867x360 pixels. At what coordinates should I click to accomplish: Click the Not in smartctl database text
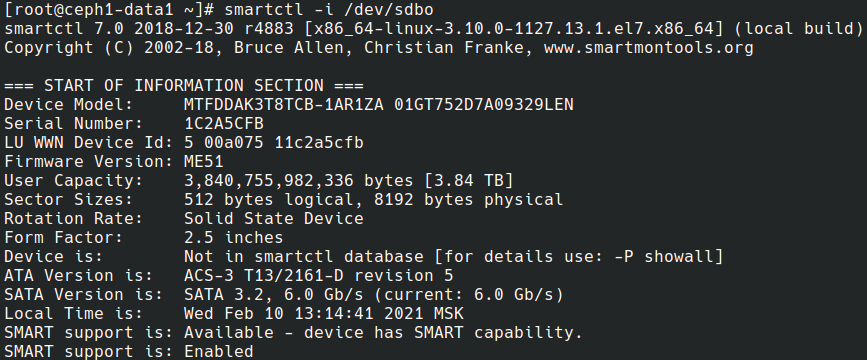304,257
